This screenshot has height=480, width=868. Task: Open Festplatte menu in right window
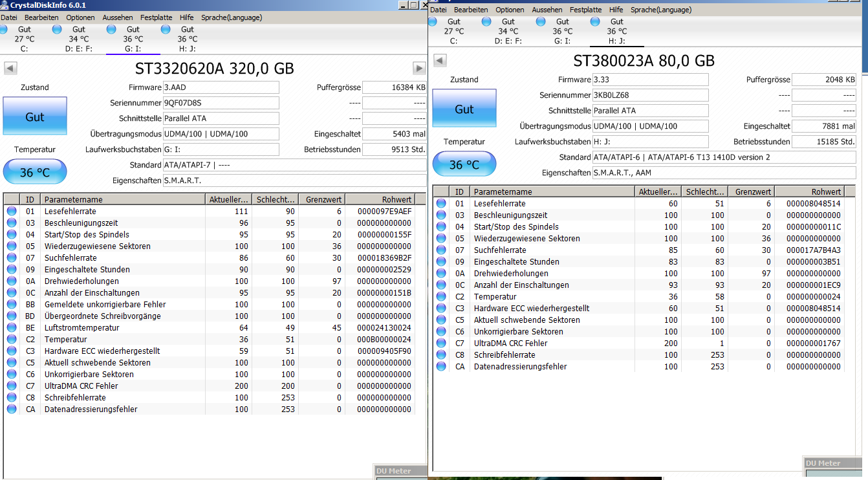[585, 10]
